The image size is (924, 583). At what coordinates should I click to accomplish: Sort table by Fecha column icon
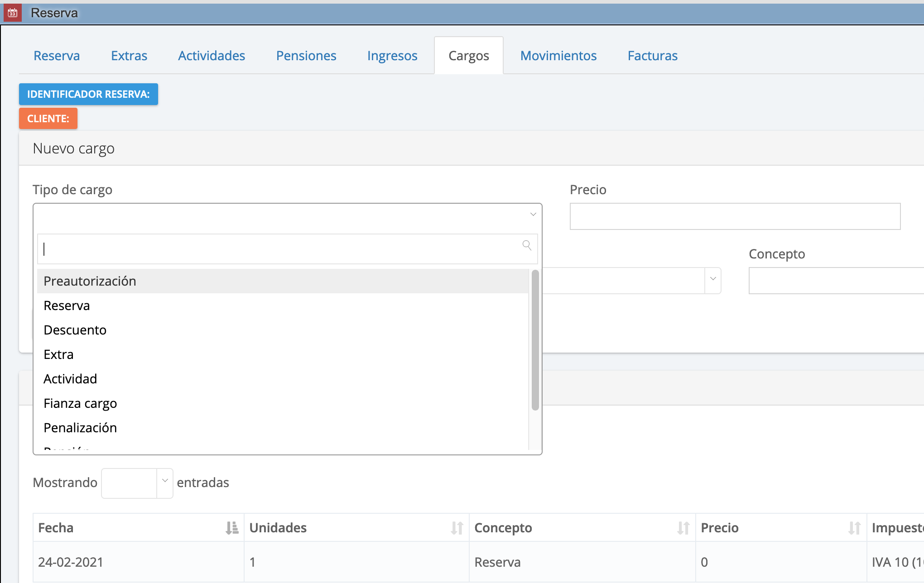click(232, 528)
